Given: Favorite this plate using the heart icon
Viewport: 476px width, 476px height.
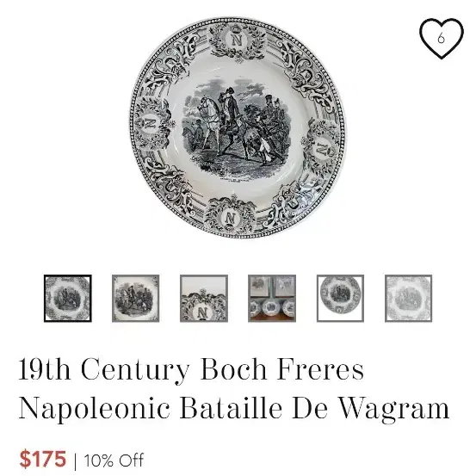Looking at the screenshot, I should coord(442,38).
